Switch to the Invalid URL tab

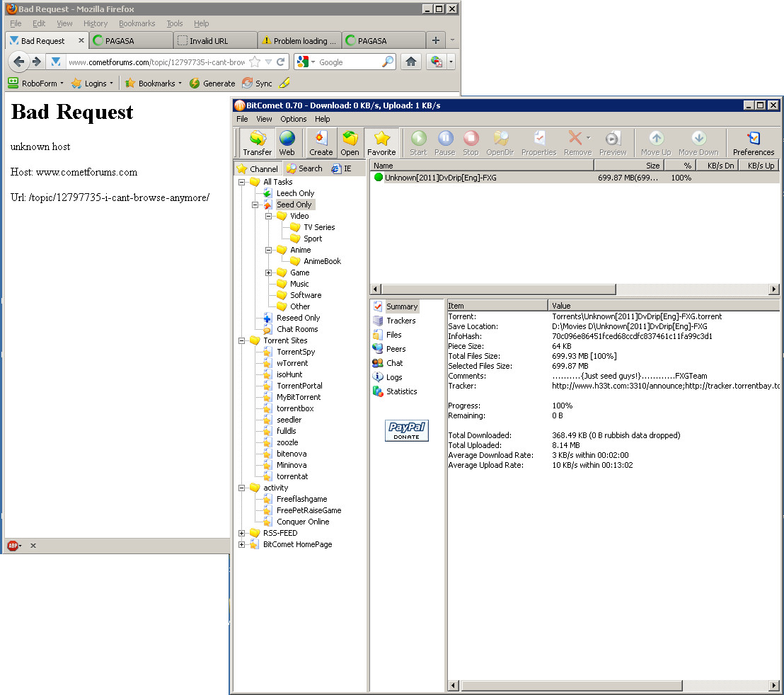215,40
